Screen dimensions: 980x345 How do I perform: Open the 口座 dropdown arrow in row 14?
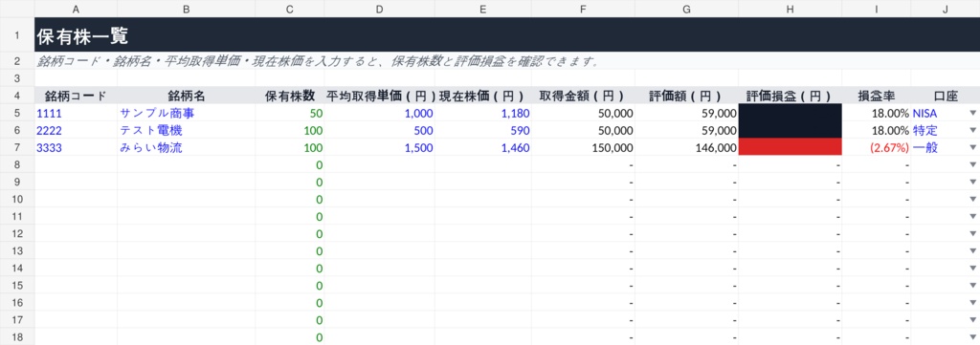972,269
